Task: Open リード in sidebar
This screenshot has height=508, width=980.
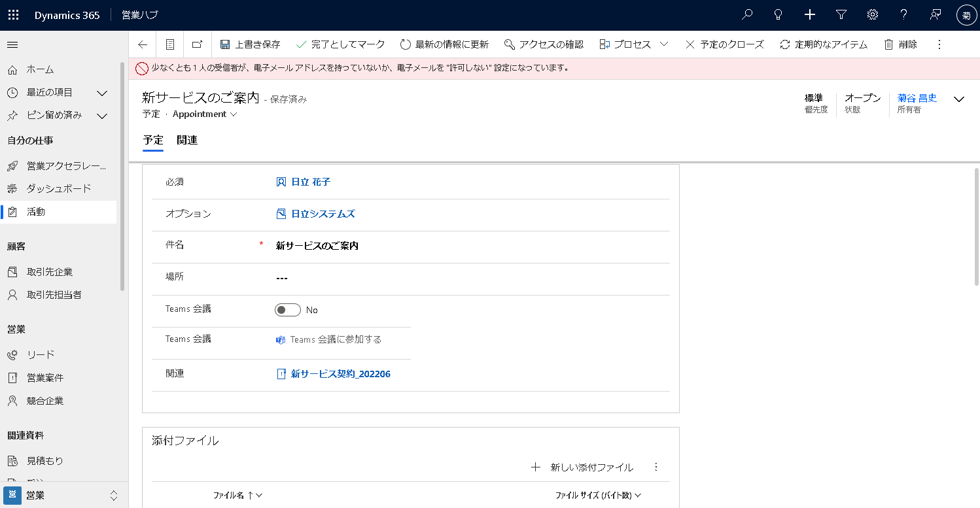Action: tap(59, 354)
